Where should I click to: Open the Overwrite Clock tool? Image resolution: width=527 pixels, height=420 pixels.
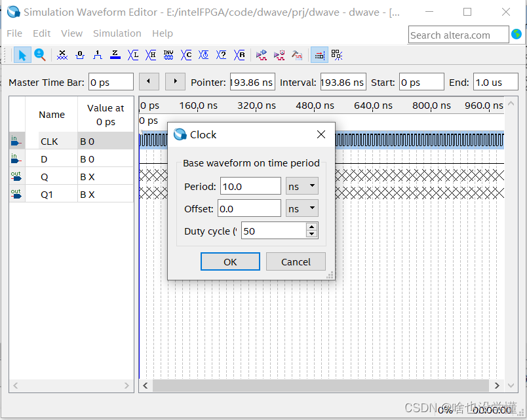tap(204, 55)
